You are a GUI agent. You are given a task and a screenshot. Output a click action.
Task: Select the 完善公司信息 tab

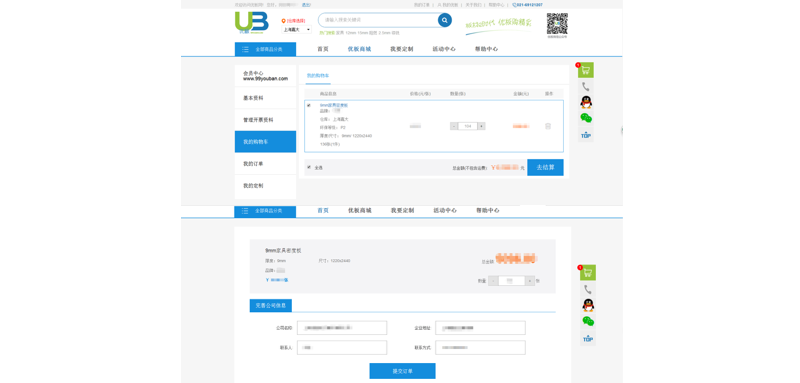point(271,305)
